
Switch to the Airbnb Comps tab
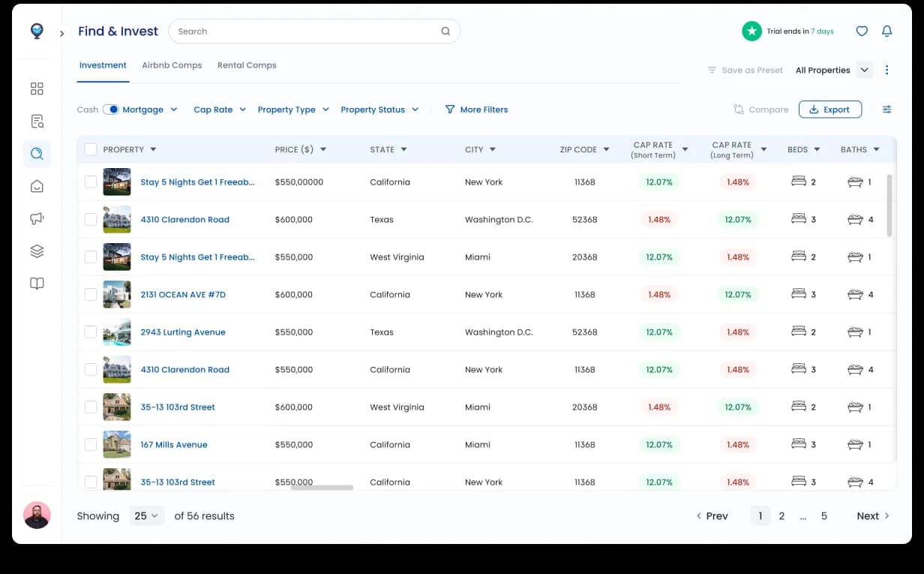pyautogui.click(x=172, y=65)
